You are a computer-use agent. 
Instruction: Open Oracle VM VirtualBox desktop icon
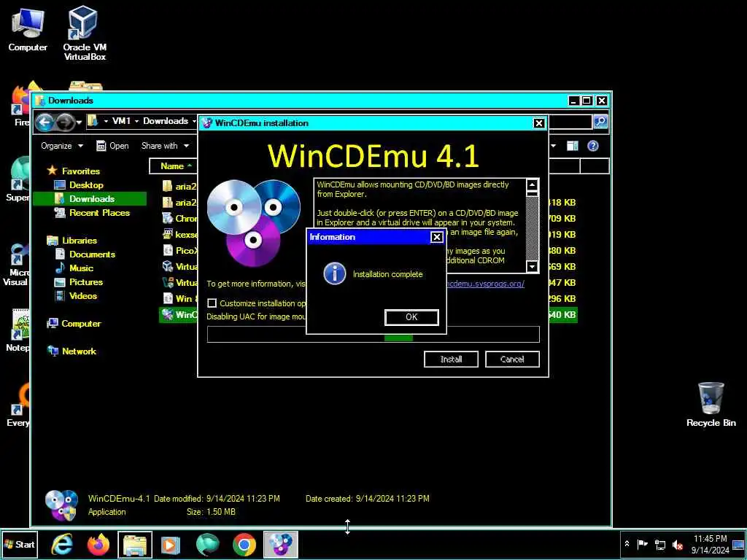(x=85, y=32)
